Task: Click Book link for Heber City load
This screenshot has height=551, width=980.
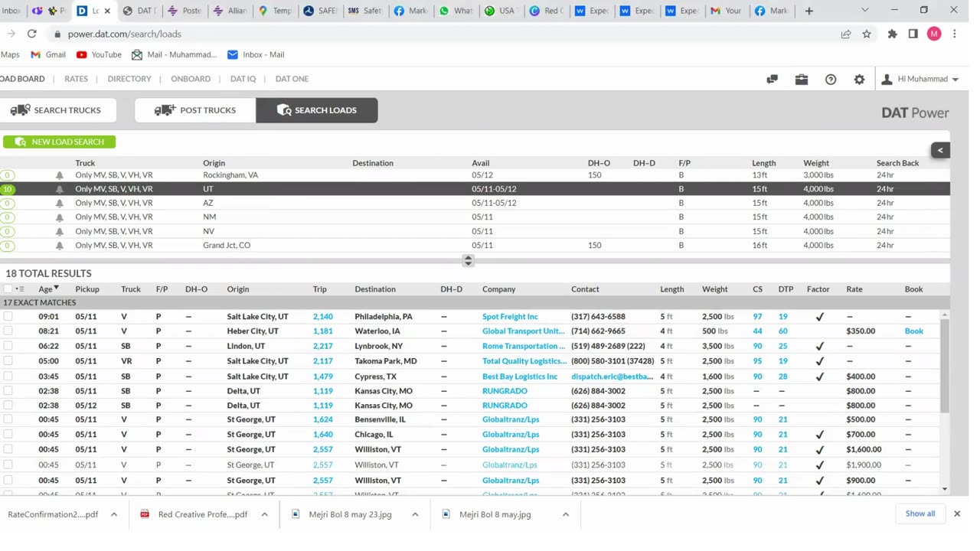Action: pos(913,331)
